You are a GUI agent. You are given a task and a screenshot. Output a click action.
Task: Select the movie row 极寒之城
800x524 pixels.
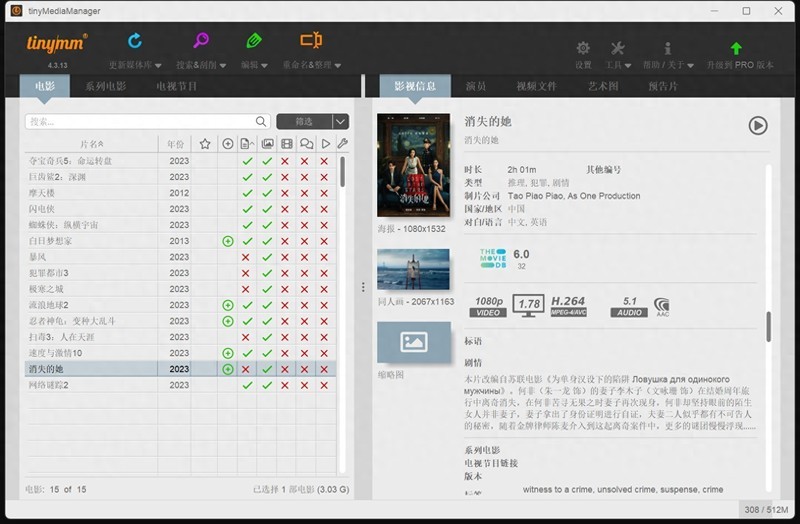pyautogui.click(x=181, y=289)
